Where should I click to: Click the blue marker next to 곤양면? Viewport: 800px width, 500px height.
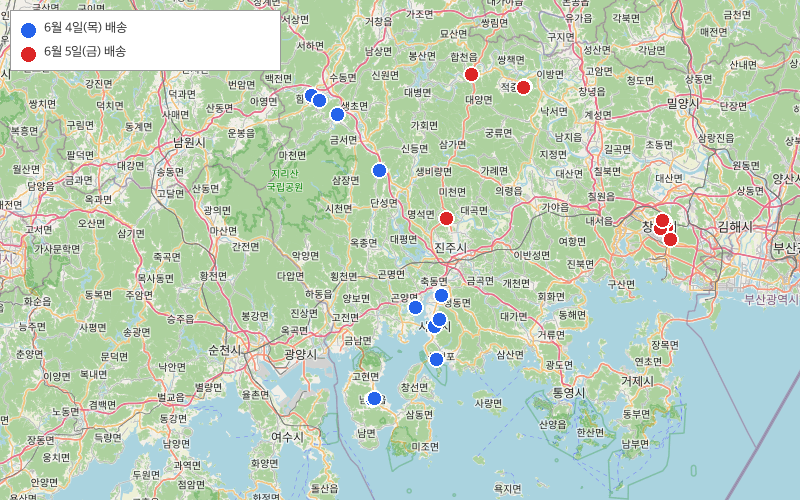415,308
